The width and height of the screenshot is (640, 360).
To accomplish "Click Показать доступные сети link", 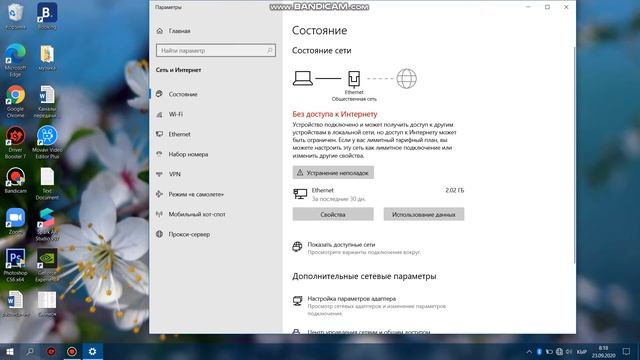I will pyautogui.click(x=341, y=244).
